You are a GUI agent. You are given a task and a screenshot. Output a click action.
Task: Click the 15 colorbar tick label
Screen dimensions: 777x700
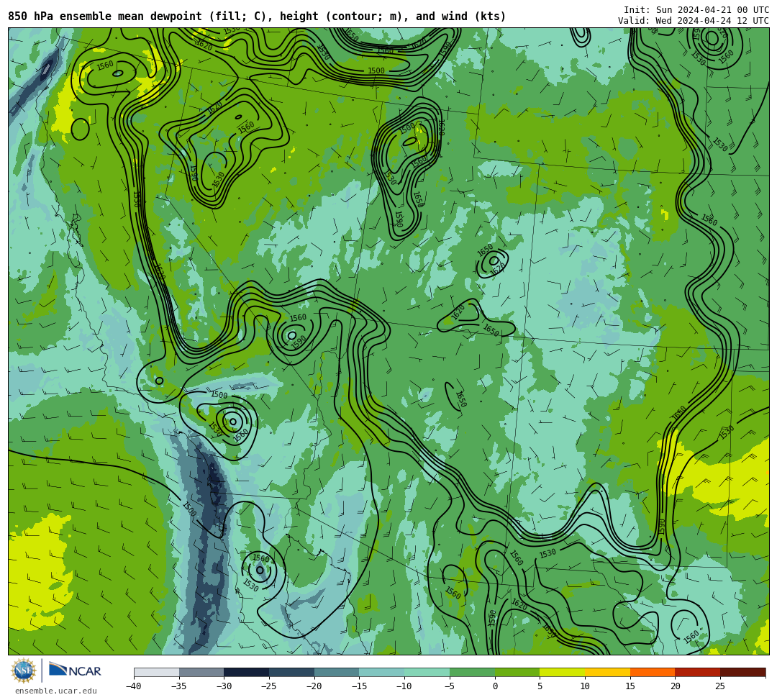[x=630, y=686]
